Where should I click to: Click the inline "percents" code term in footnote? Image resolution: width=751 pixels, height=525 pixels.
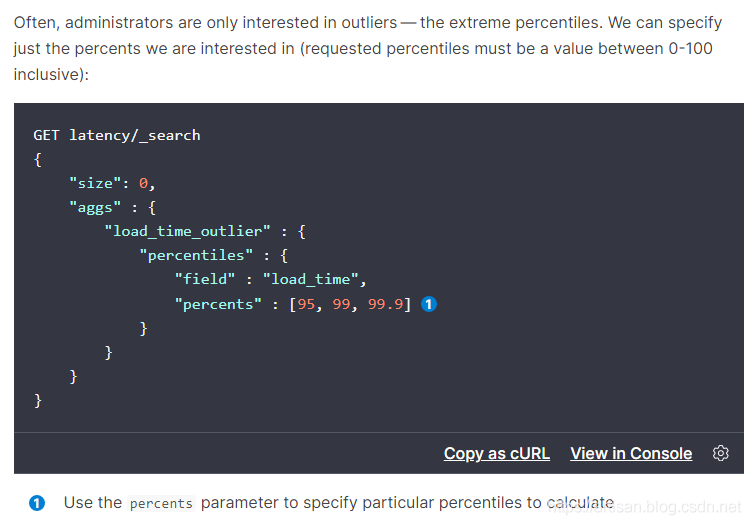[161, 503]
